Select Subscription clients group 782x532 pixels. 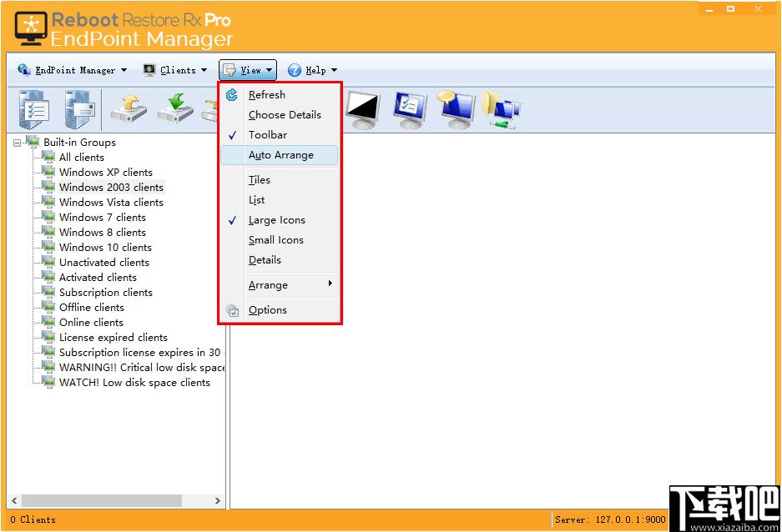[x=106, y=293]
